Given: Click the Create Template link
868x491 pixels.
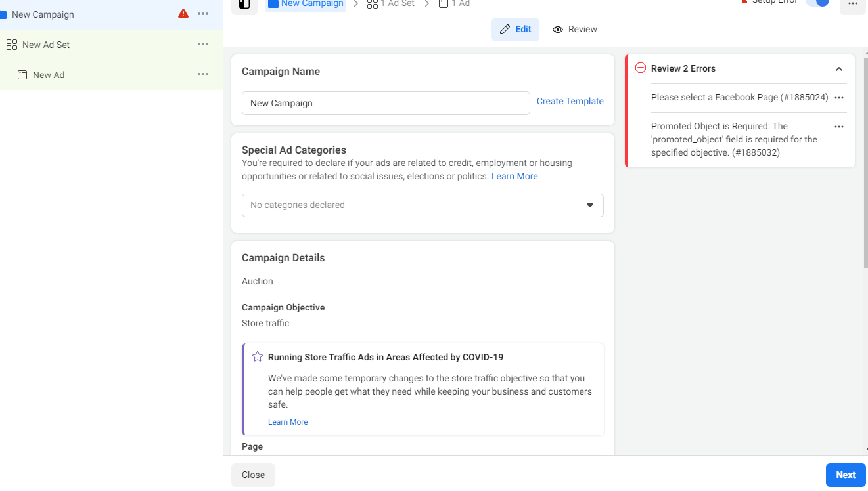Looking at the screenshot, I should (570, 101).
